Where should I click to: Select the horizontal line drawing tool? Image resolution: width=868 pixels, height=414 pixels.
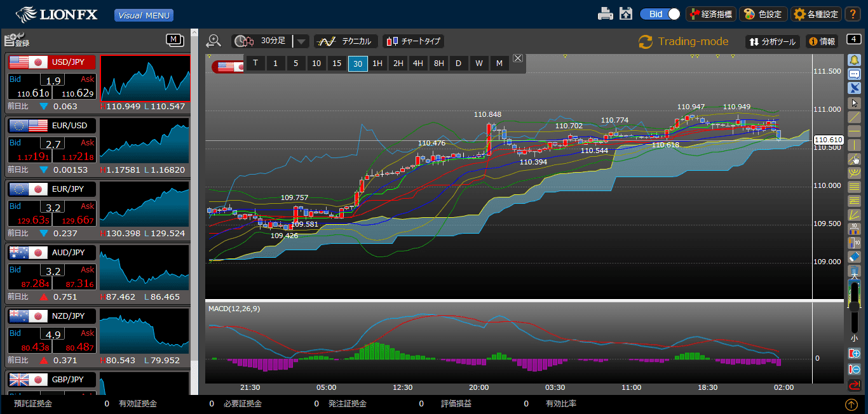pyautogui.click(x=854, y=131)
